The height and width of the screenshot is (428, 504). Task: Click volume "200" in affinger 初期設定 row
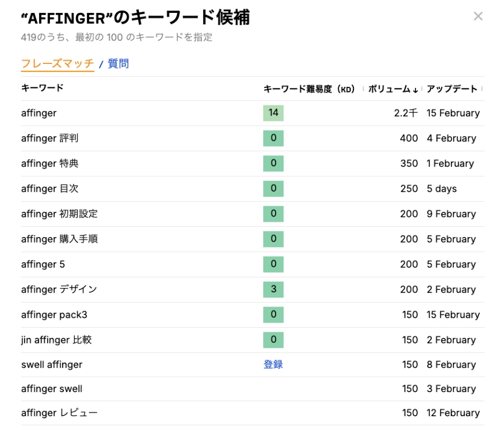coord(409,214)
